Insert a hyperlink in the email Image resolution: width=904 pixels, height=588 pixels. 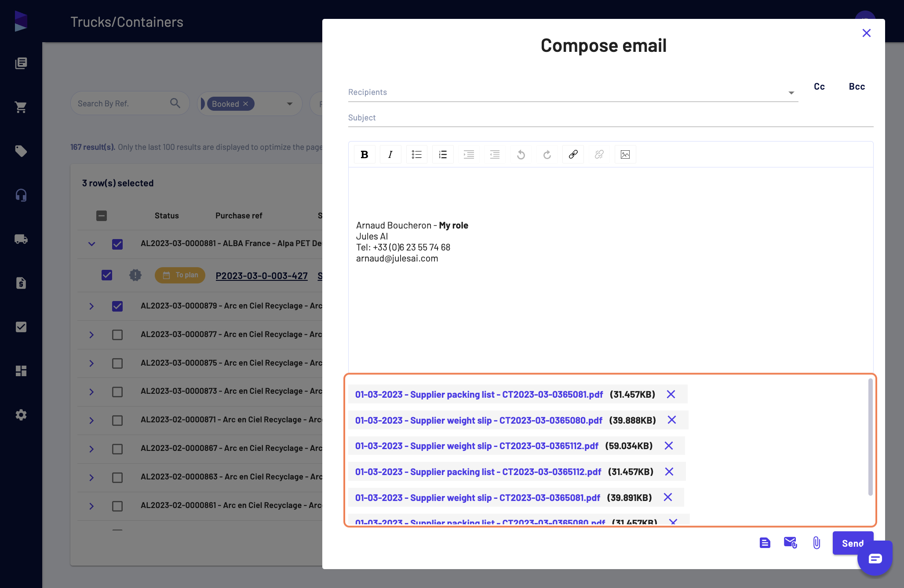(573, 154)
